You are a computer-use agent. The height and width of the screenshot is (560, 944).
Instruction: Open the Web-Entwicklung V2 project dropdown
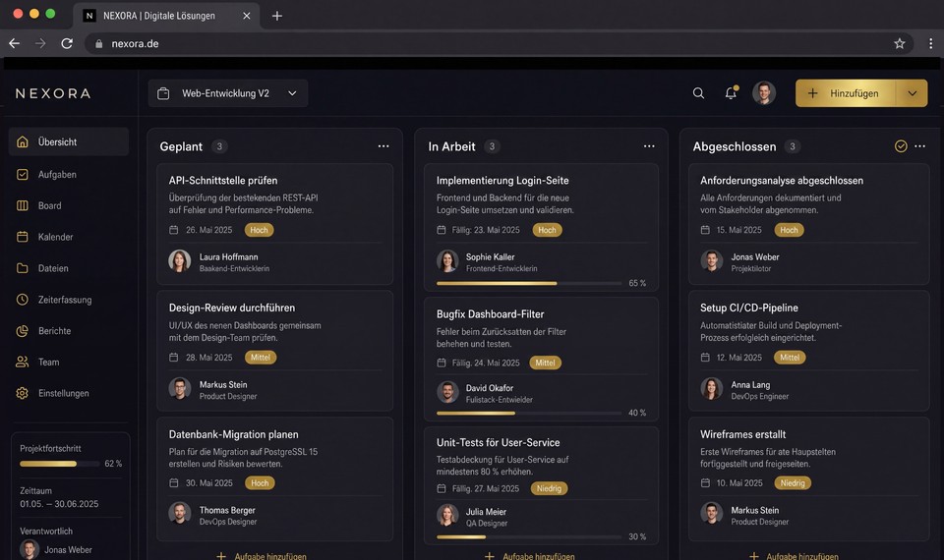(227, 93)
